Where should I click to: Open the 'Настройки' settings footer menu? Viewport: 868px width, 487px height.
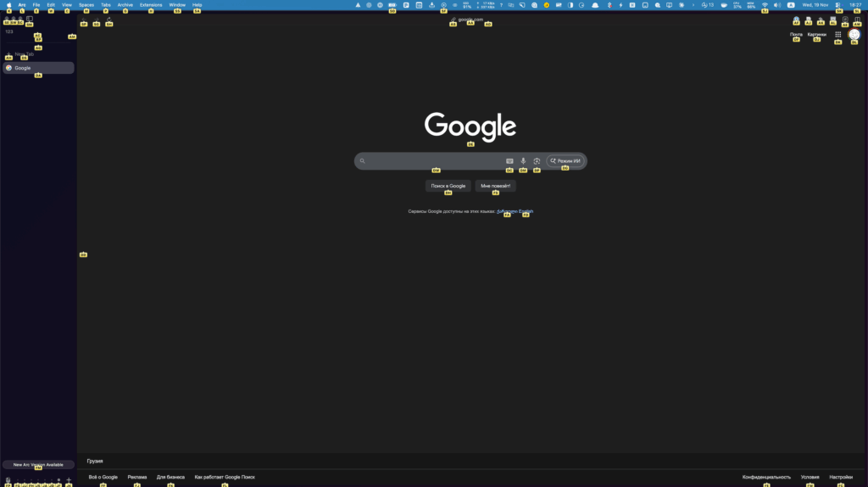coord(840,477)
